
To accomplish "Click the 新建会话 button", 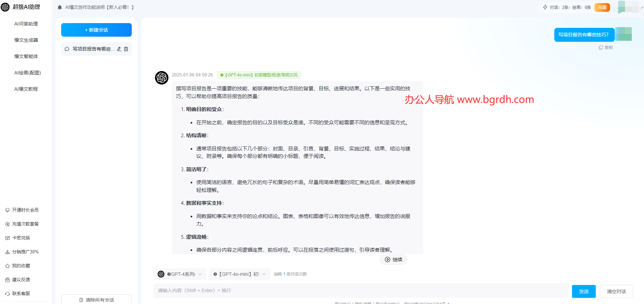I will click(x=96, y=30).
